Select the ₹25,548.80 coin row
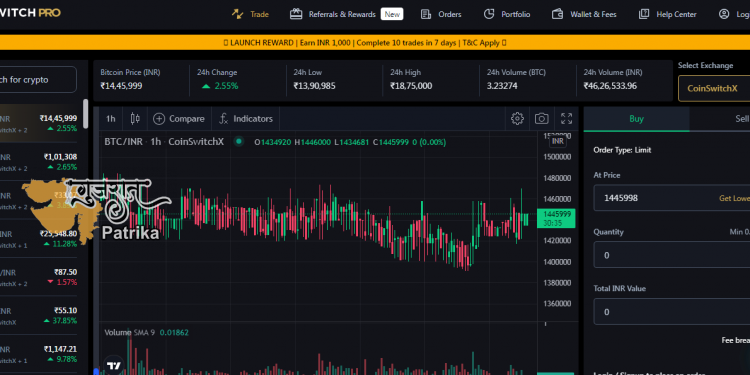The image size is (750, 375). 38,239
